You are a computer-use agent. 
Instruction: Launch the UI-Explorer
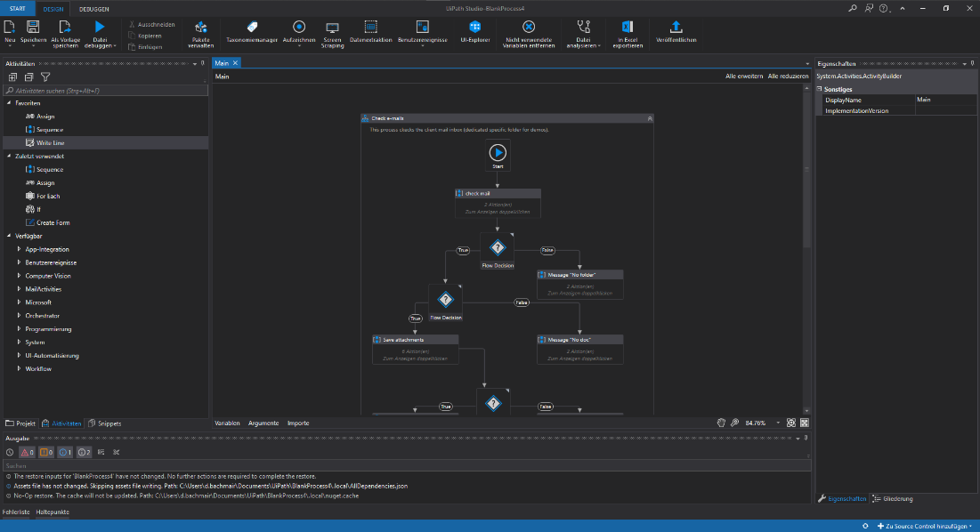click(475, 32)
